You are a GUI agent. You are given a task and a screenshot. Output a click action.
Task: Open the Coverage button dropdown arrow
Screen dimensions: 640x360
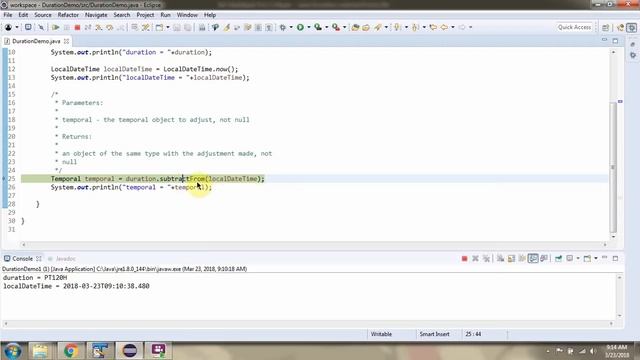(327, 27)
